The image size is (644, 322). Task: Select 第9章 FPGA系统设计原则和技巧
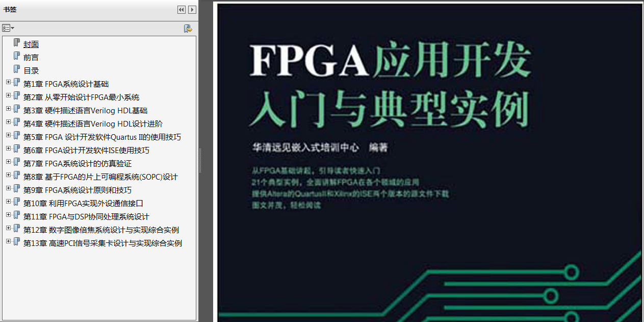coord(78,190)
